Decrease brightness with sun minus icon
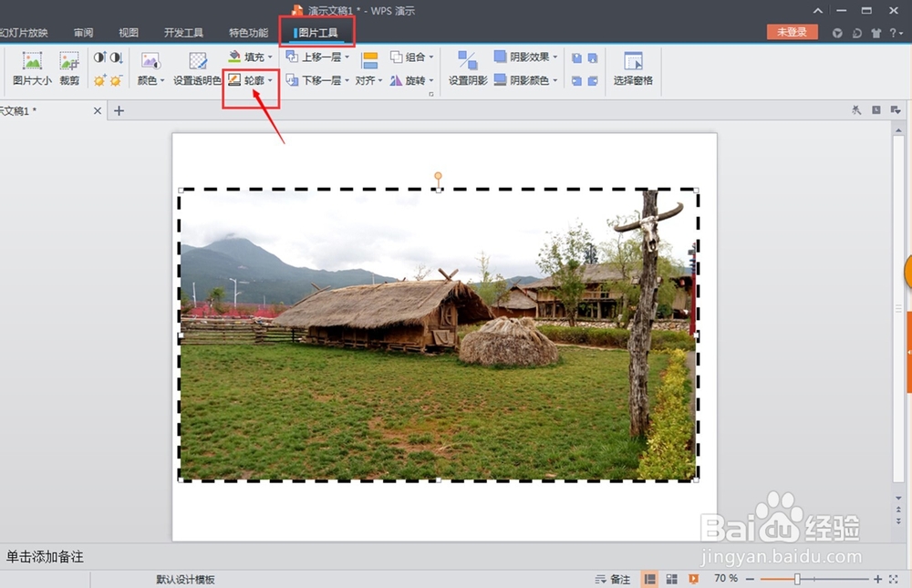This screenshot has width=912, height=588. pos(117,80)
